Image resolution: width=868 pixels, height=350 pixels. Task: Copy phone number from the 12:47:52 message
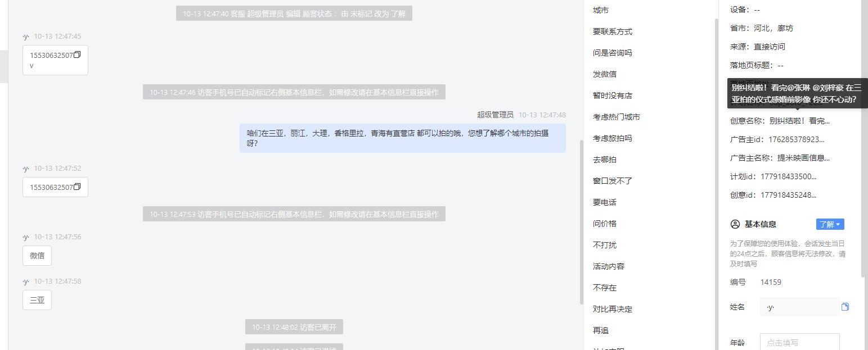click(78, 187)
